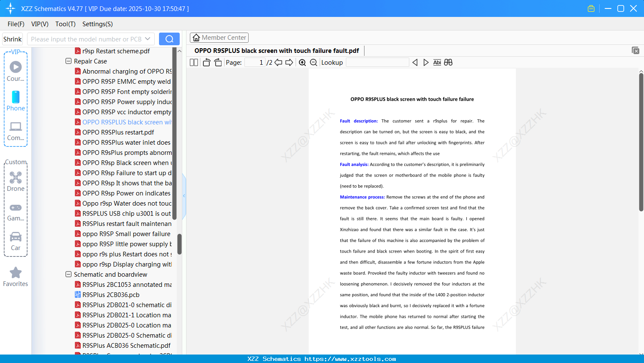Open OPPO R9sp Power on indicates file
This screenshot has width=644, height=363.
[123, 193]
